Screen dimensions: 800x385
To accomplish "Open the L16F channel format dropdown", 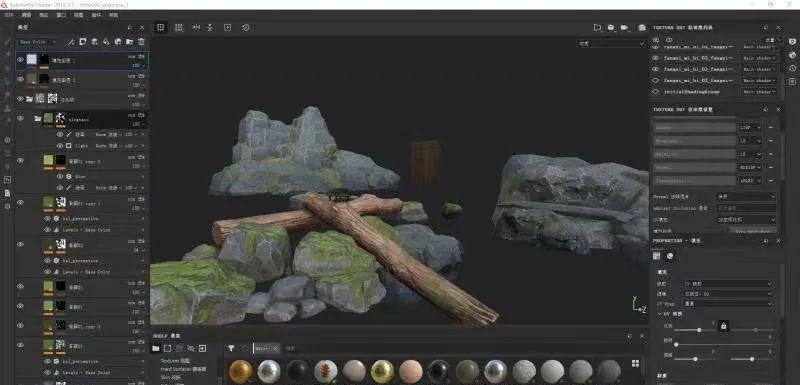I will click(x=749, y=127).
